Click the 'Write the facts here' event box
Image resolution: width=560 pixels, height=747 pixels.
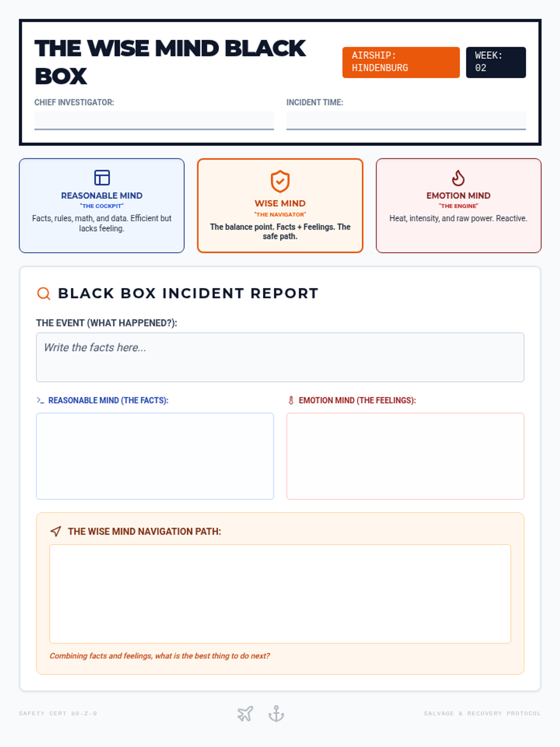click(280, 357)
